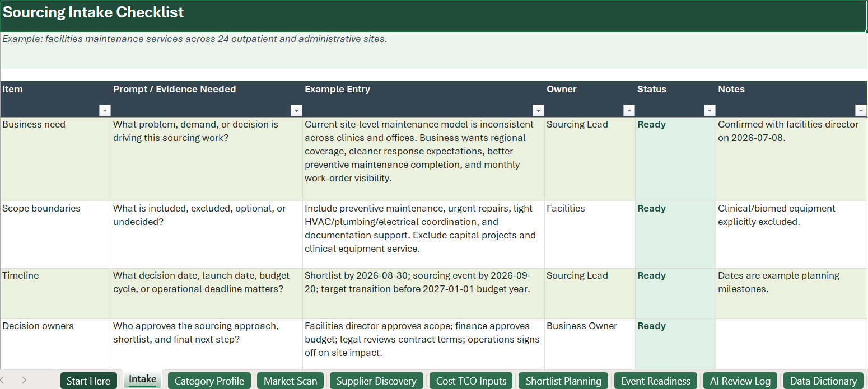This screenshot has height=389, width=868.
Task: Open the Category Profile sheet tab
Action: coord(209,381)
